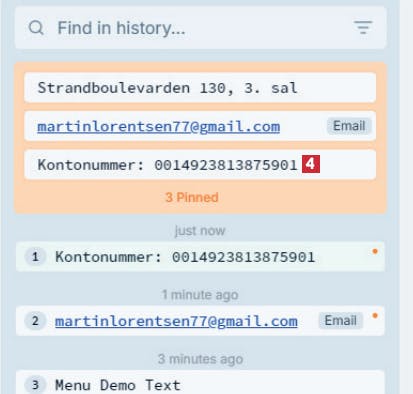Focus the Find in history search field
The height and width of the screenshot is (394, 413).
tap(200, 28)
